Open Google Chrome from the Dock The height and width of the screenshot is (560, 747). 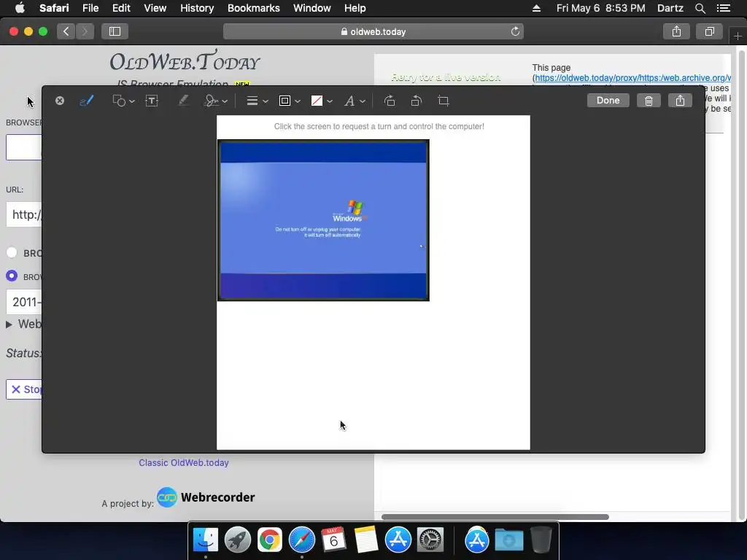(270, 540)
